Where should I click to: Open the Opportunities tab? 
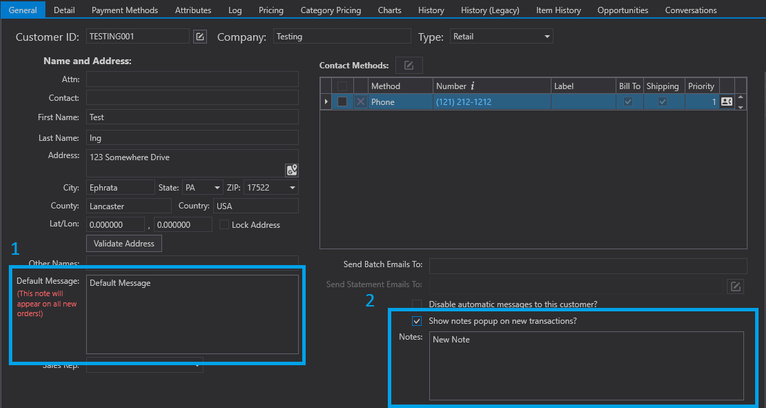[622, 10]
